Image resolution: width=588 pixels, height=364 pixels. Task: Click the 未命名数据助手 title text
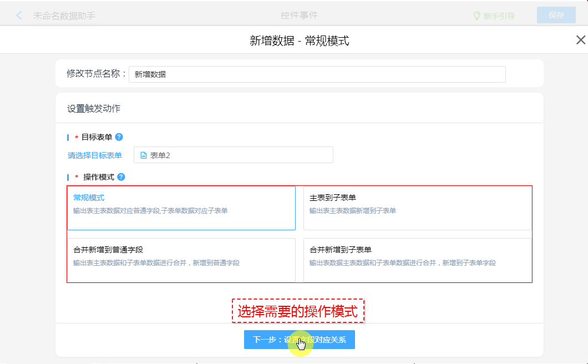pyautogui.click(x=64, y=16)
